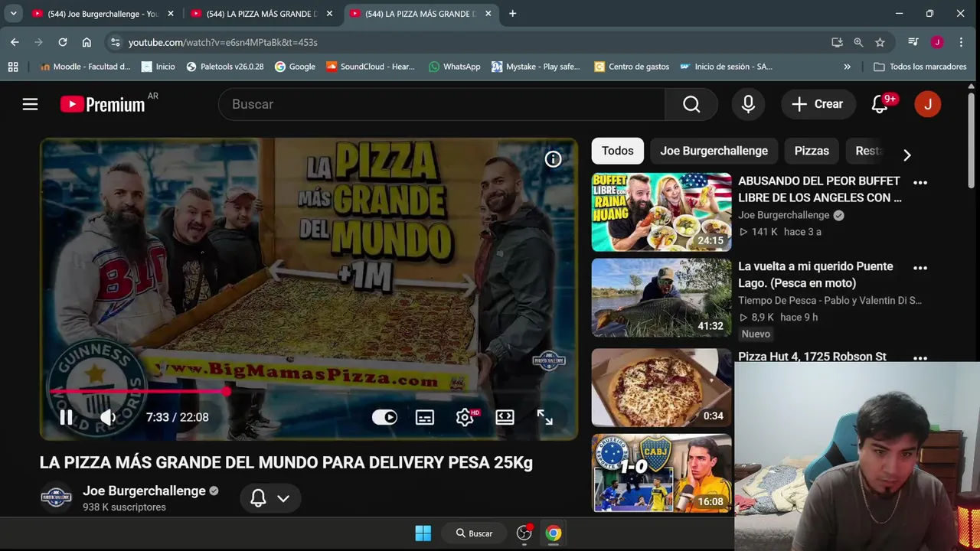
Task: Open Chrome media controls icon
Action: (x=913, y=42)
